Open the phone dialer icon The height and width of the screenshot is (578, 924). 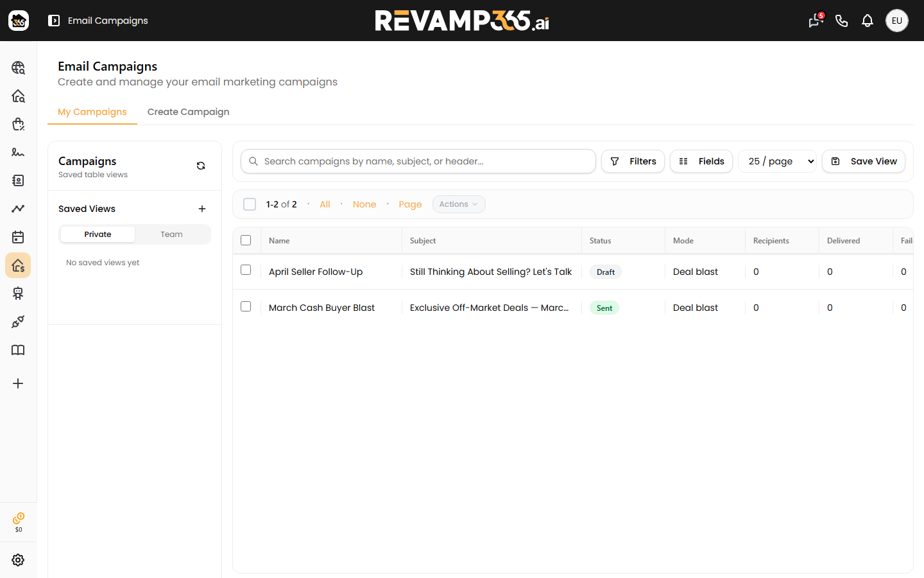(x=842, y=21)
